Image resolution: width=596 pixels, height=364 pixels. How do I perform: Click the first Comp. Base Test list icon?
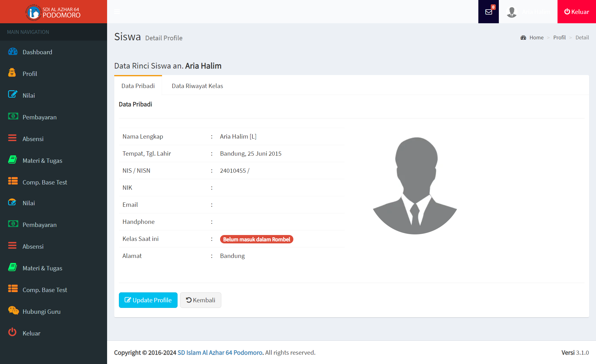(x=13, y=181)
